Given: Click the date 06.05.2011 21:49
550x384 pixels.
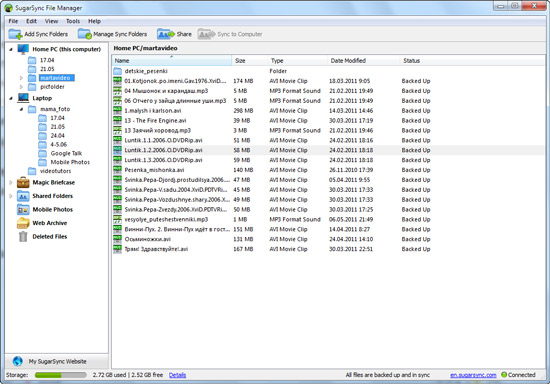Looking at the screenshot, I should [x=351, y=219].
